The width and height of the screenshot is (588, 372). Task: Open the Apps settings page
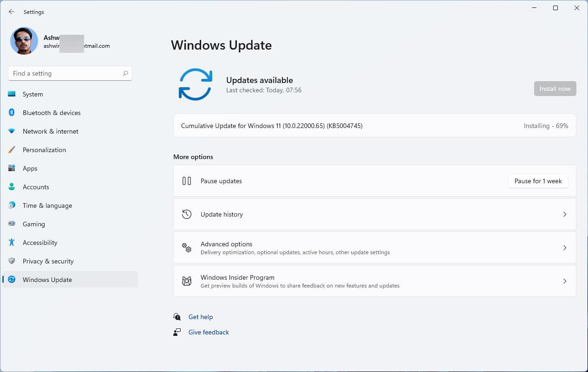pos(70,168)
